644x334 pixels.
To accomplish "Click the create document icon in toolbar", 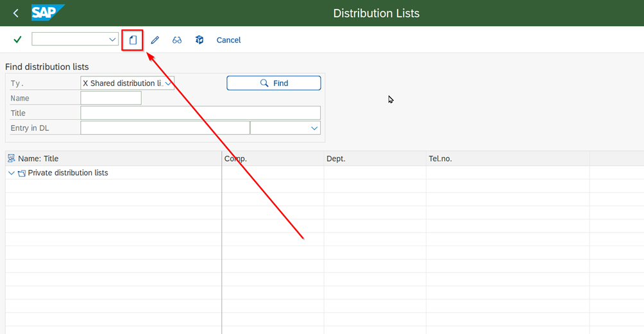I will 133,40.
